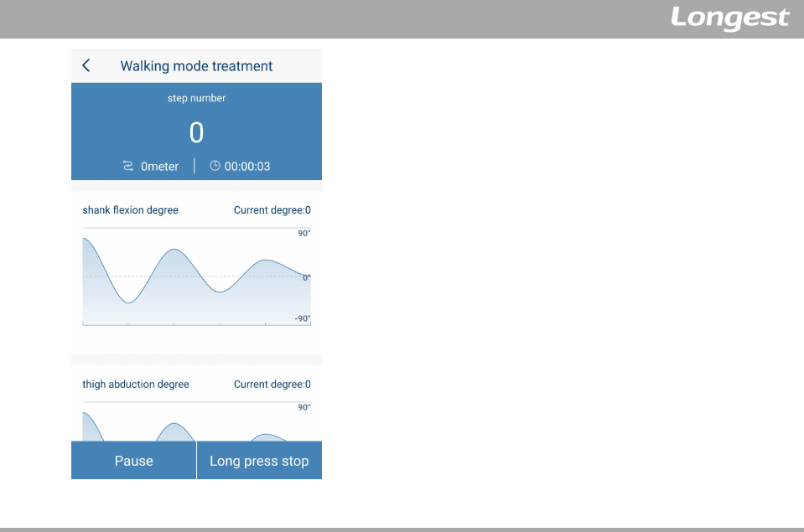Image resolution: width=804 pixels, height=532 pixels.
Task: Click the 0meter distance readout
Action: click(159, 167)
